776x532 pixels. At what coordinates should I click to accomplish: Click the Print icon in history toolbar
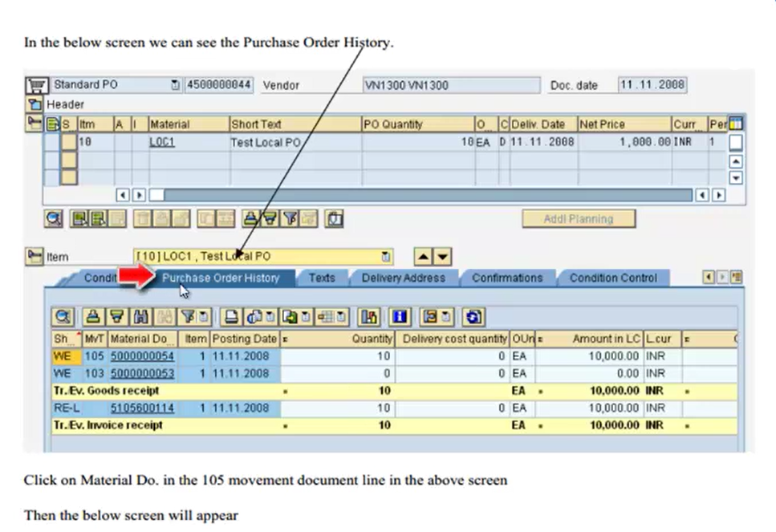pyautogui.click(x=232, y=317)
